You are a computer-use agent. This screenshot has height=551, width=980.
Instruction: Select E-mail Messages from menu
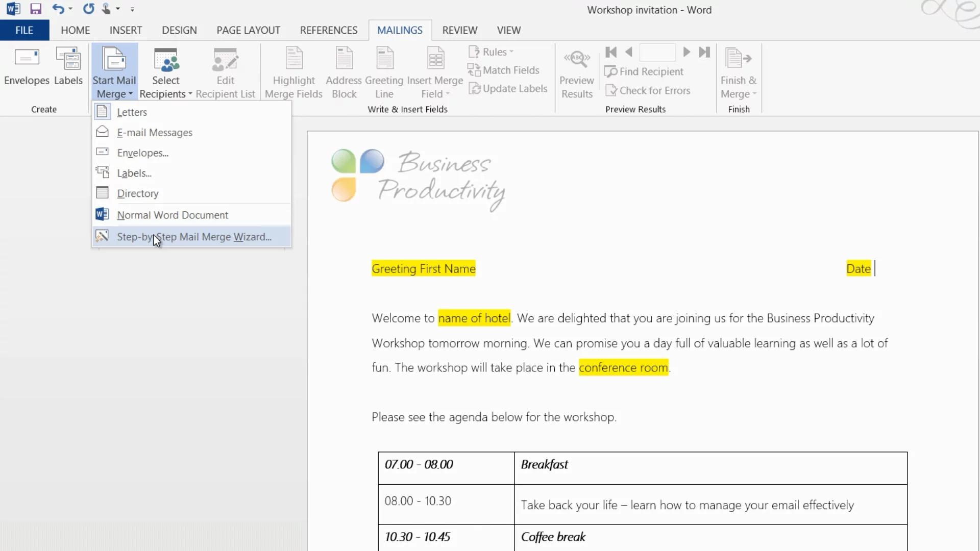pos(155,133)
